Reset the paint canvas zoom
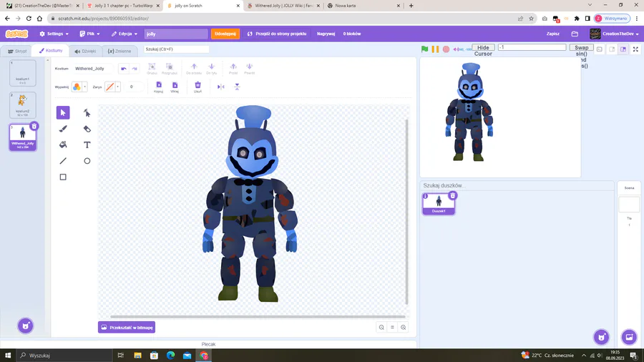This screenshot has width=644, height=362. (392, 327)
